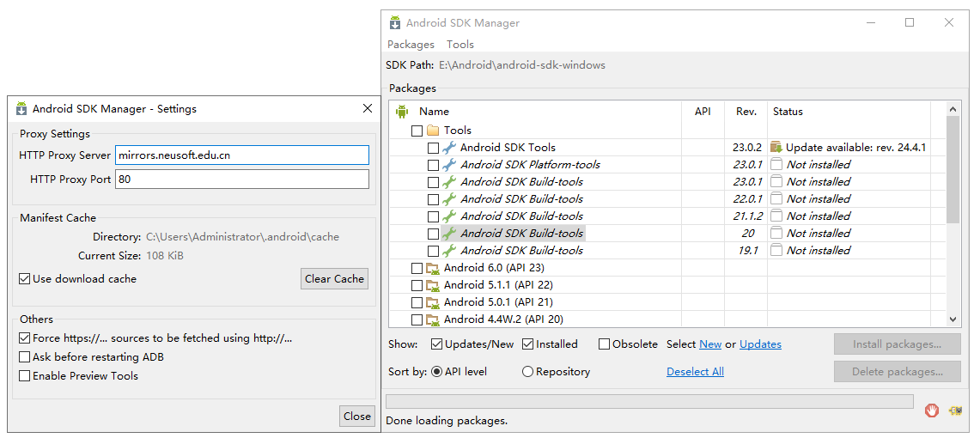Enable the Obsolete show filter
Viewport: 980px width, 438px height.
pos(604,344)
